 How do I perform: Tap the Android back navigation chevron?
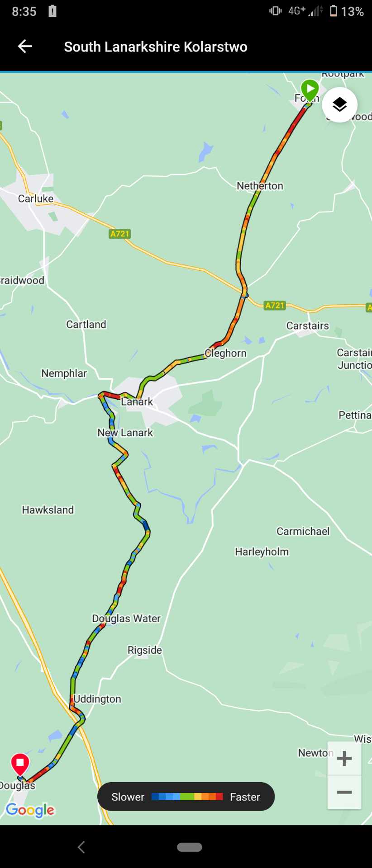tap(81, 847)
